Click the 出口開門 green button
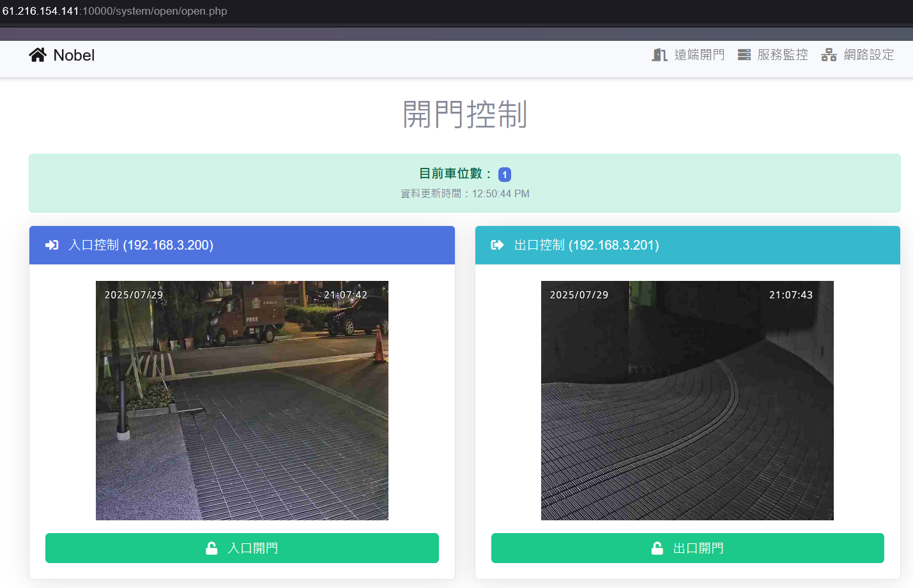913x588 pixels. coord(687,548)
